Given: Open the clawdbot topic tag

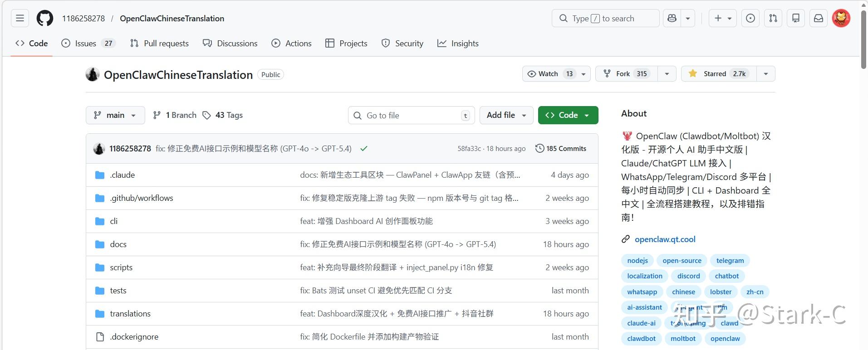Looking at the screenshot, I should pos(641,339).
